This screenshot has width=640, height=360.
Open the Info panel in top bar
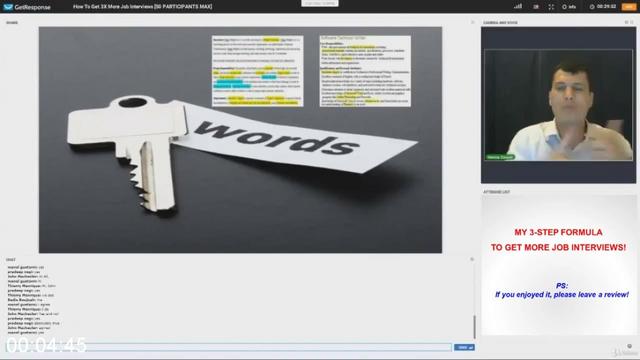569,7
